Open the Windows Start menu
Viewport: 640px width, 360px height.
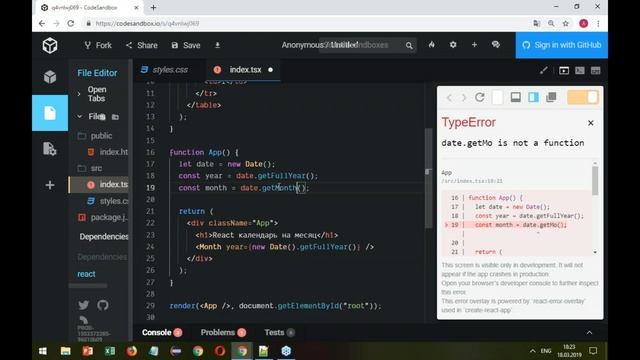pos(43,351)
